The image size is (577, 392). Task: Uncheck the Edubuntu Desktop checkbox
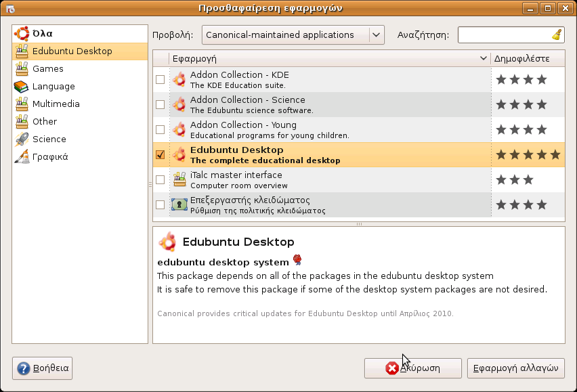160,154
